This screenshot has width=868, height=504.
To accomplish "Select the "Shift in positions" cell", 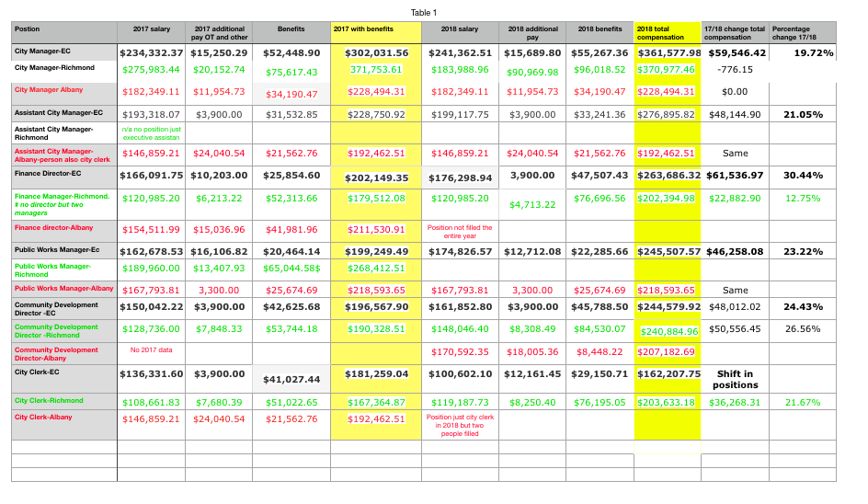I will (735, 380).
